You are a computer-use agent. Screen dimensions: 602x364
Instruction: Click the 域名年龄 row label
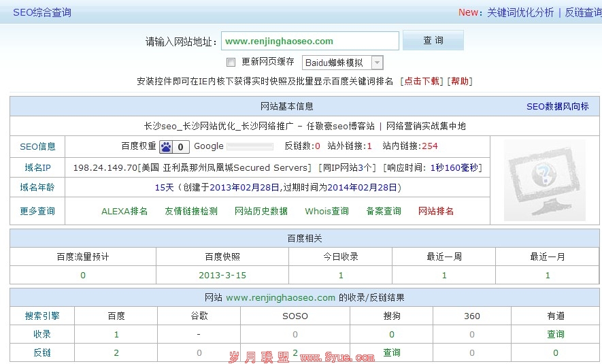(x=37, y=187)
